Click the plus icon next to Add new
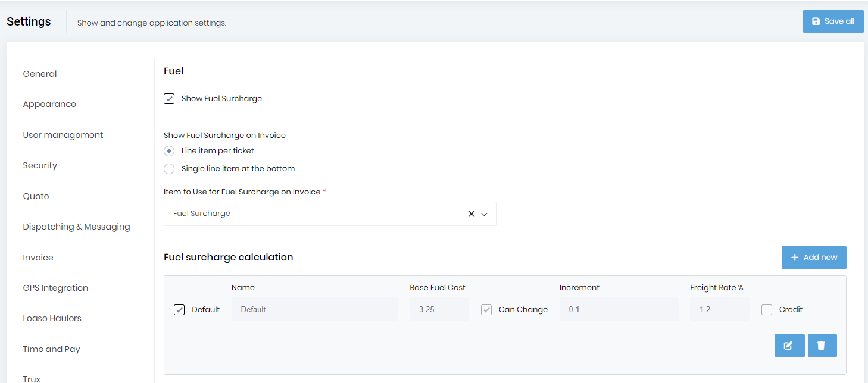The height and width of the screenshot is (383, 868). coord(795,257)
